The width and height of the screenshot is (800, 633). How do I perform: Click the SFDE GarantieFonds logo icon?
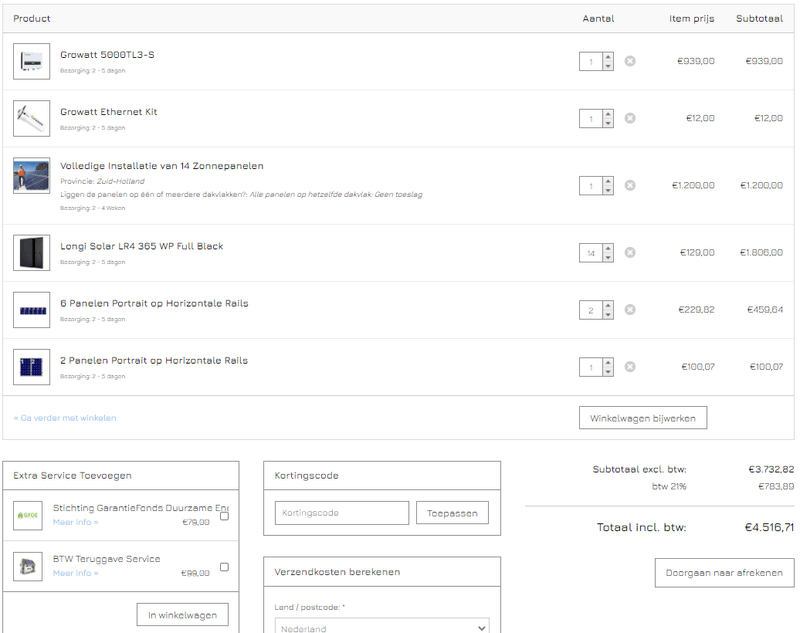28,515
